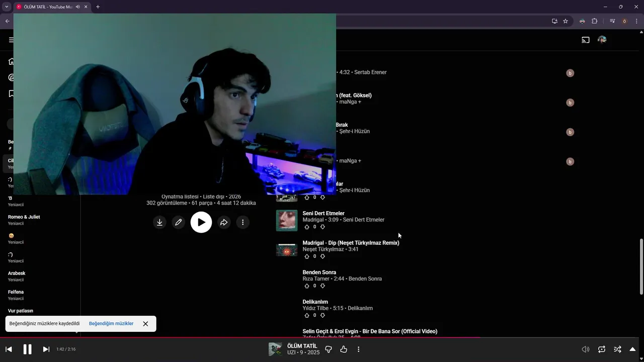Screen dimensions: 644x362
Task: Open the Arabesk playlist in the sidebar
Action: [17, 274]
